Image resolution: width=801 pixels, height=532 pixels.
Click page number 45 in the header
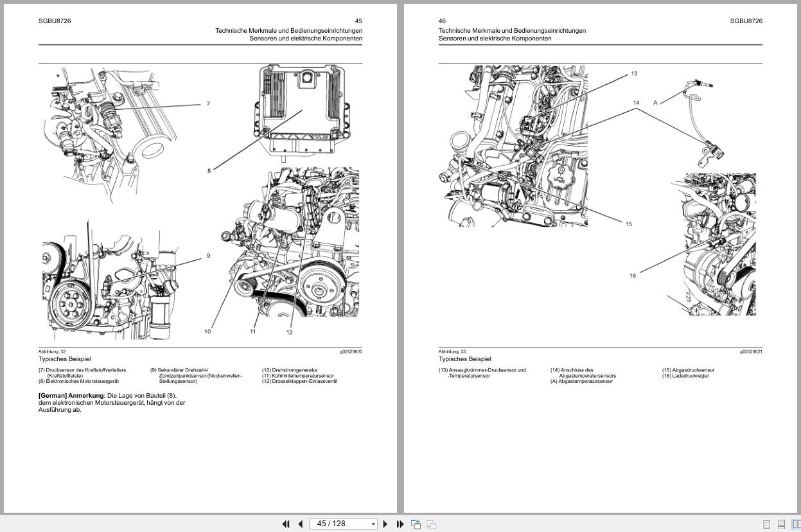358,21
